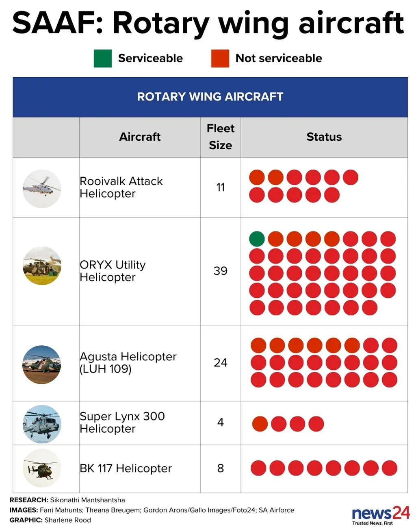Click the red Not serviceable legend square
The height and width of the screenshot is (532, 416).
[220, 58]
